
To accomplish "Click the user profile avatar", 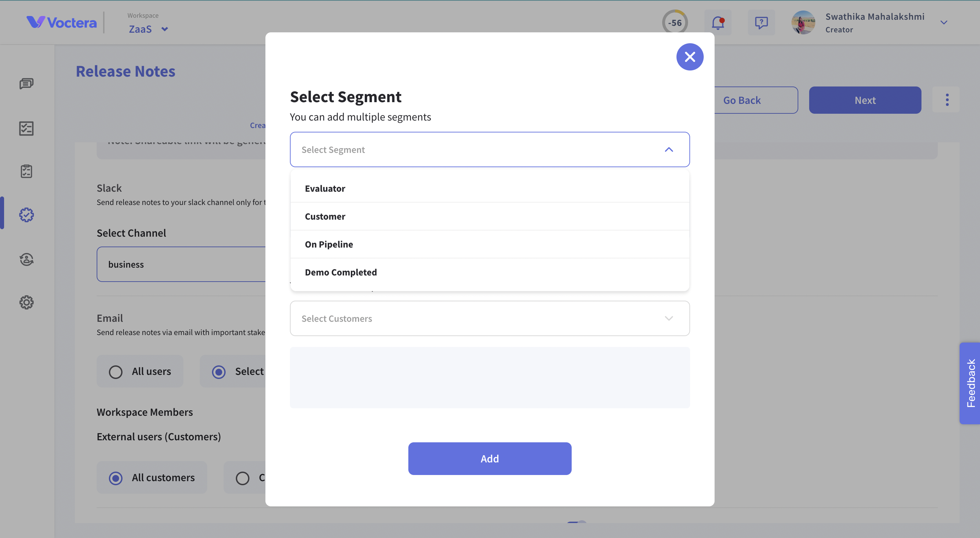I will [803, 22].
